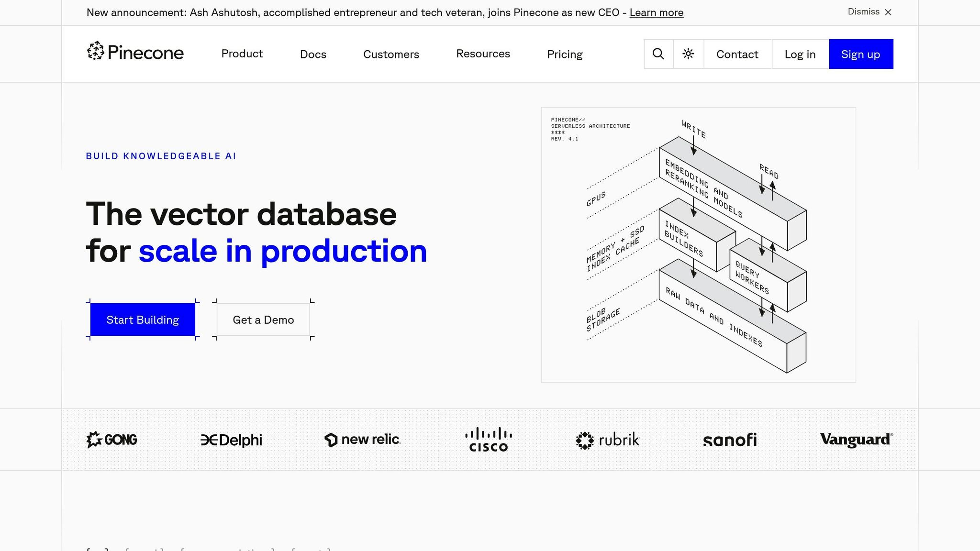
Task: Click the Delphi logo
Action: coord(231,440)
